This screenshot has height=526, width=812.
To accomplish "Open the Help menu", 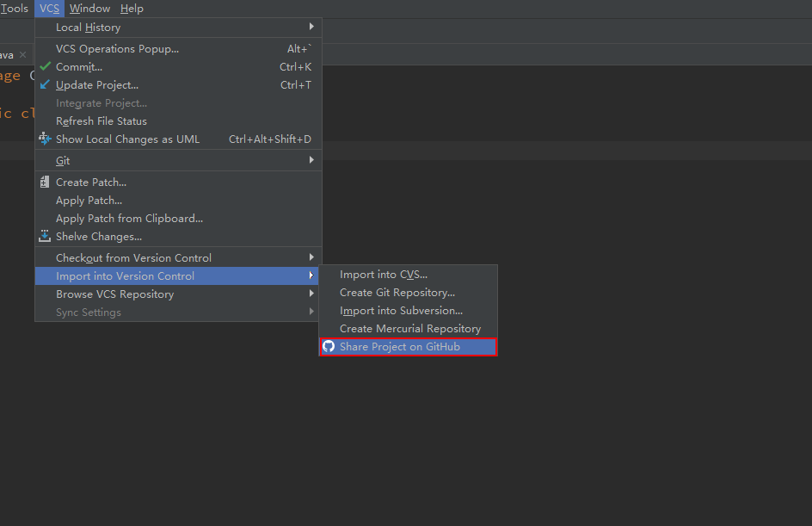I will click(132, 9).
